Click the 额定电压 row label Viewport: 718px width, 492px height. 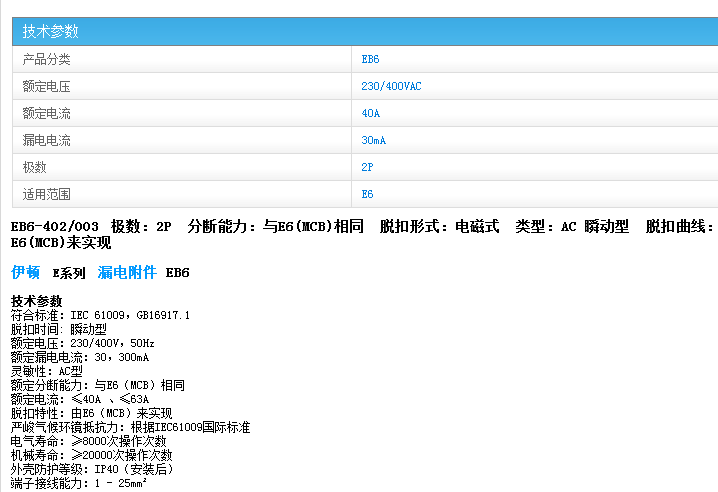(x=46, y=86)
